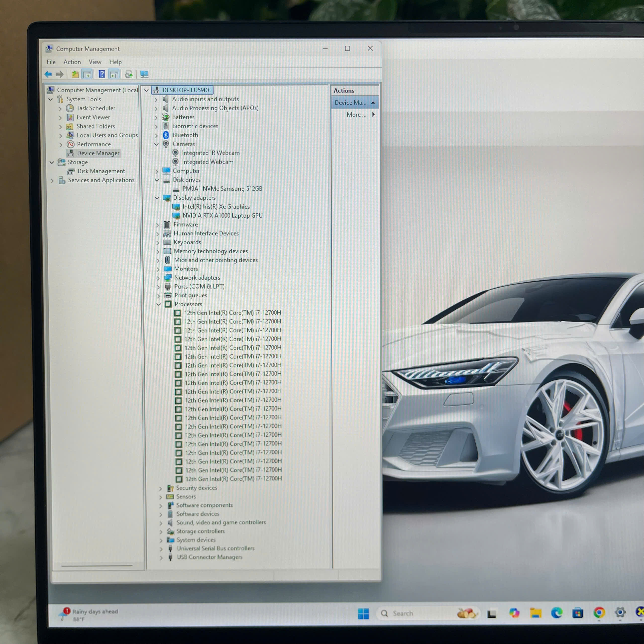Expand the Task Scheduler node
Viewport: 644px width, 644px height.
60,109
